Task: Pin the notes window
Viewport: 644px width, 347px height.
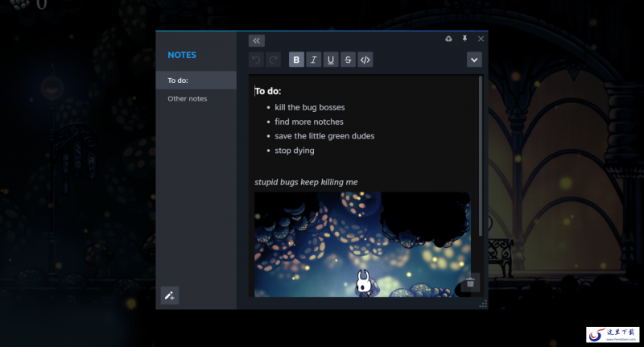Action: (464, 39)
